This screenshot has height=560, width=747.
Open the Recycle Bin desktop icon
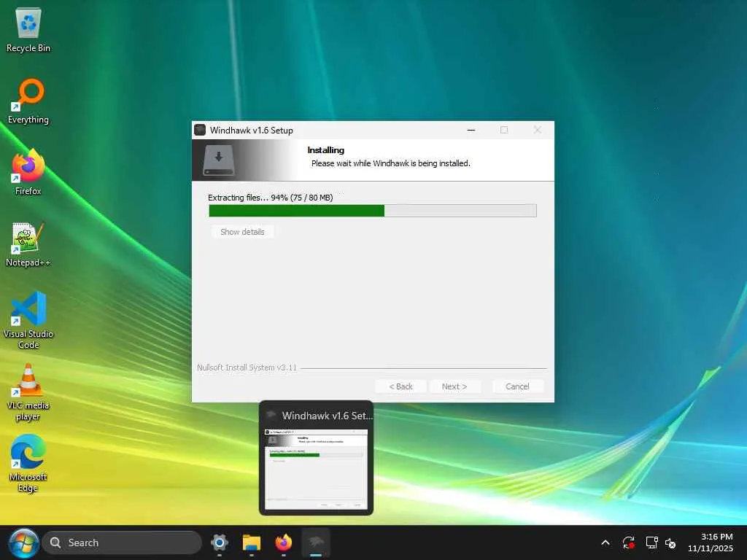click(x=28, y=29)
